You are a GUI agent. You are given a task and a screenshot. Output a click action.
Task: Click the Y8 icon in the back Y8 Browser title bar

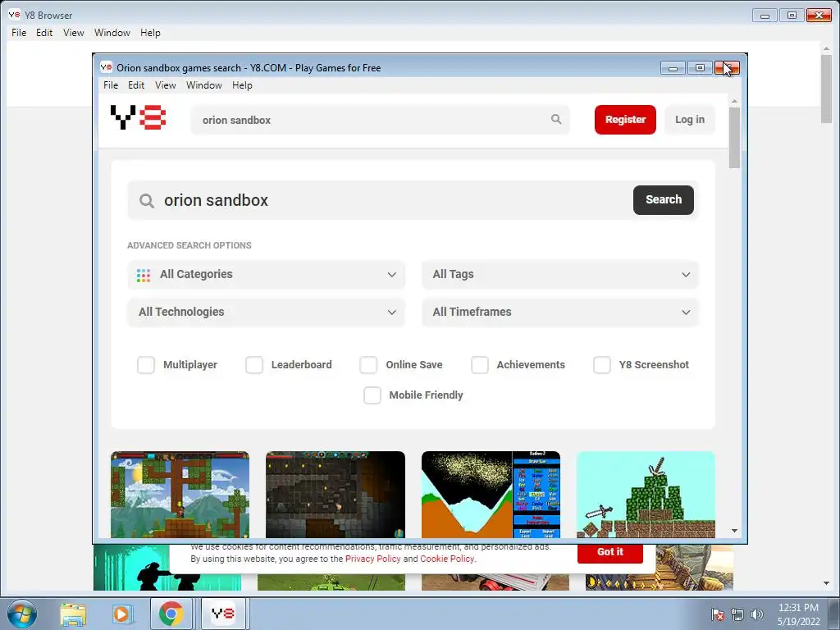point(14,15)
